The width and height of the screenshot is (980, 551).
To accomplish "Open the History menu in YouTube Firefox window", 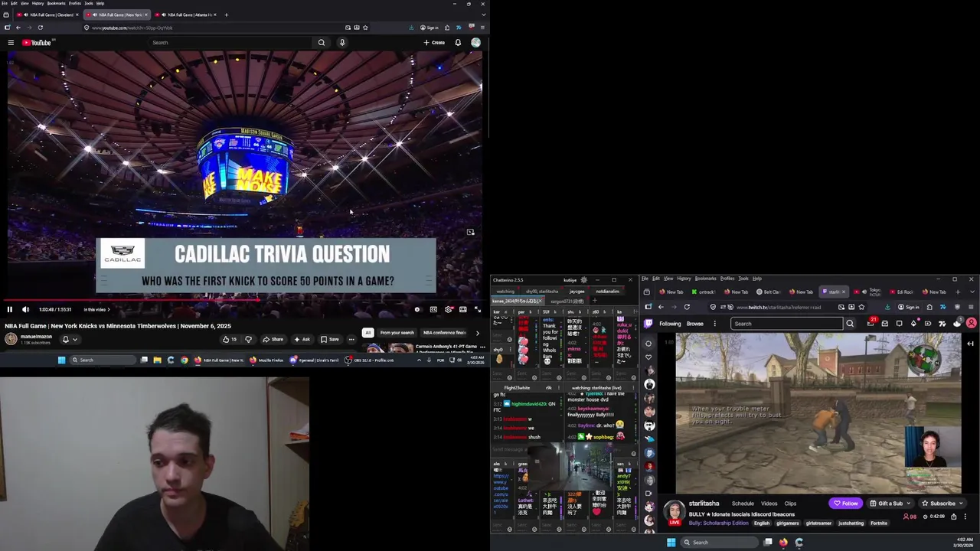I will (38, 3).
